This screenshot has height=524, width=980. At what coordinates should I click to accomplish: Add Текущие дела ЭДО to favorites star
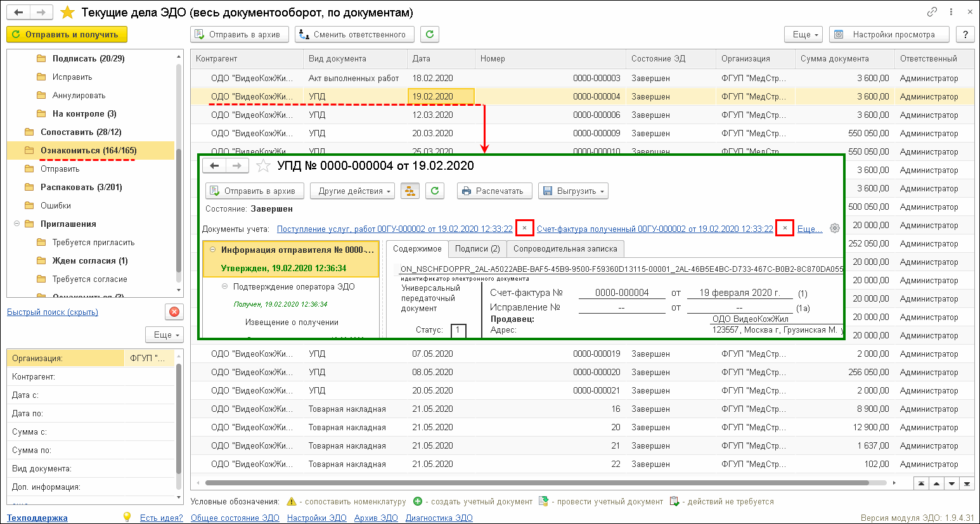pos(67,12)
